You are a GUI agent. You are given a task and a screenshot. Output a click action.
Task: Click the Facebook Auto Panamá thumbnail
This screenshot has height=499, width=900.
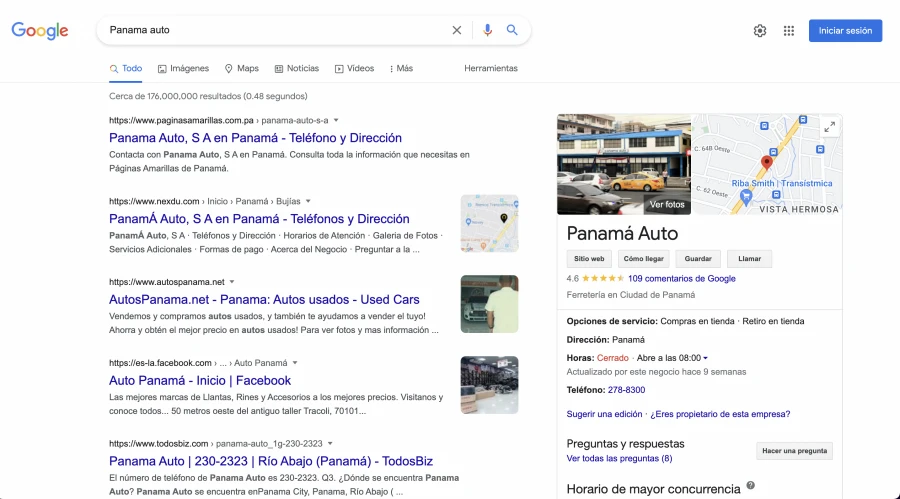point(490,385)
